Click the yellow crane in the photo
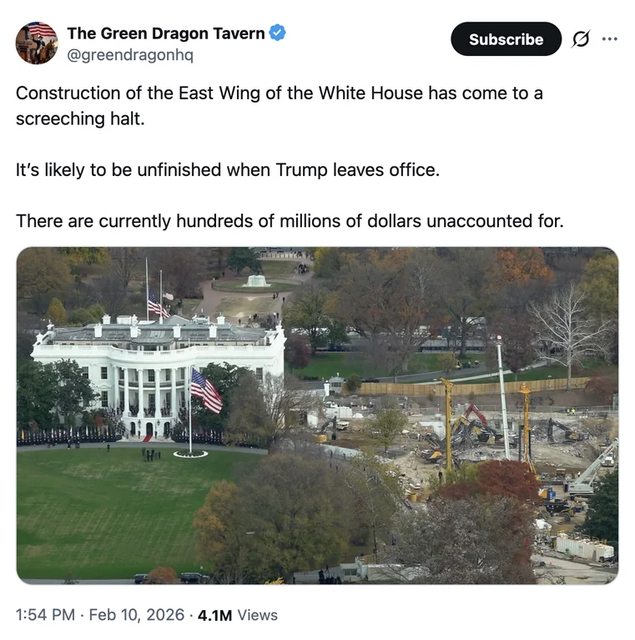Viewport: 635px width, 640px height. coord(448,420)
